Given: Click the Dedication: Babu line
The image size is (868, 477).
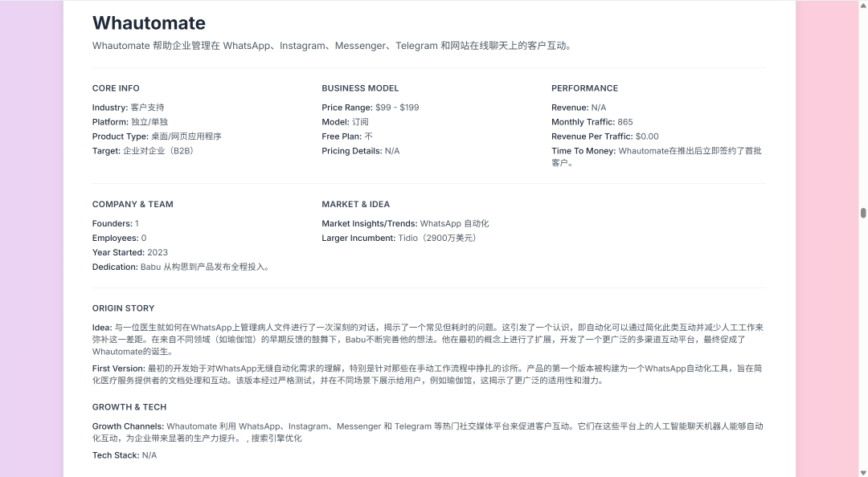Looking at the screenshot, I should coord(182,267).
